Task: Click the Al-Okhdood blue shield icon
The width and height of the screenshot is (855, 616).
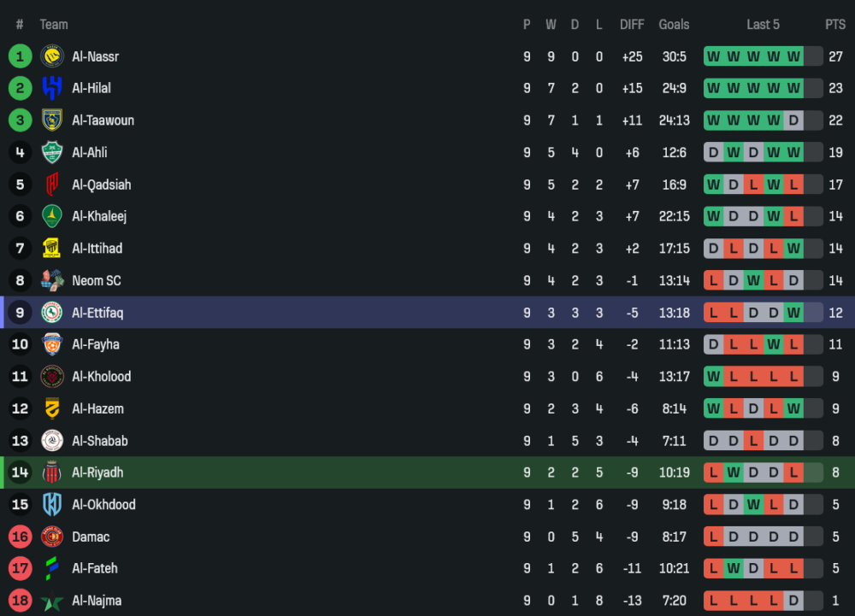Action: click(52, 504)
